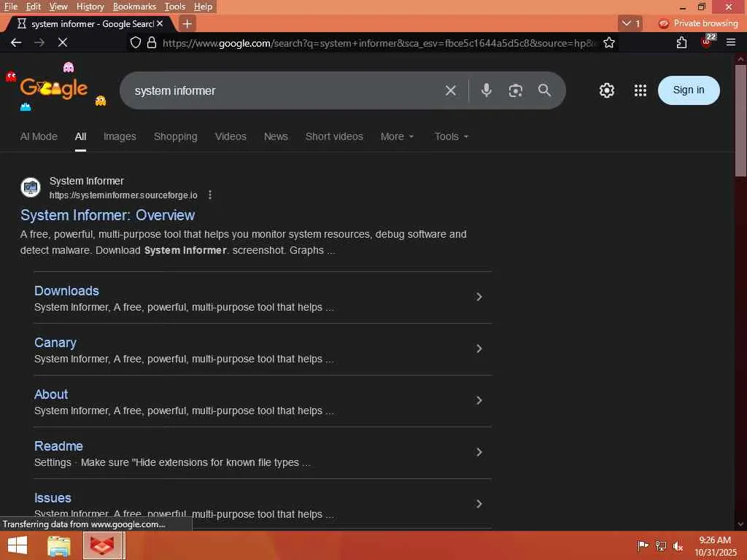Close the system informer Google Search tab
The image size is (747, 560).
coord(160,23)
